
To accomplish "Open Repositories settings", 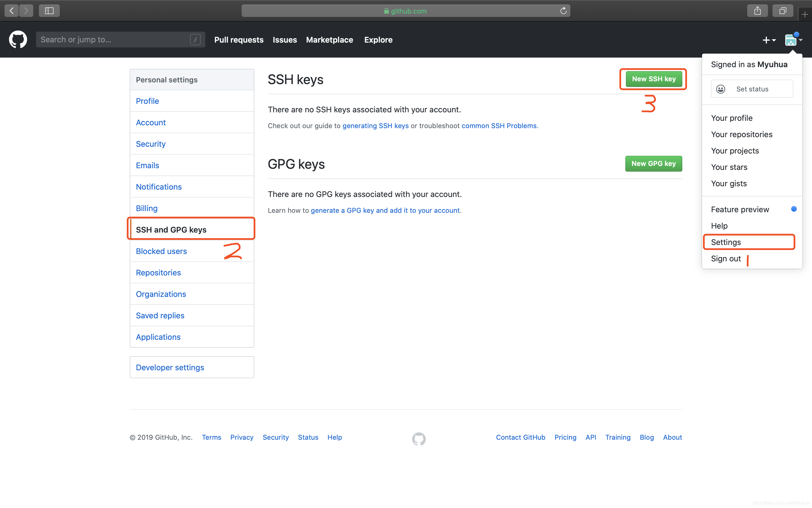I will (192, 272).
